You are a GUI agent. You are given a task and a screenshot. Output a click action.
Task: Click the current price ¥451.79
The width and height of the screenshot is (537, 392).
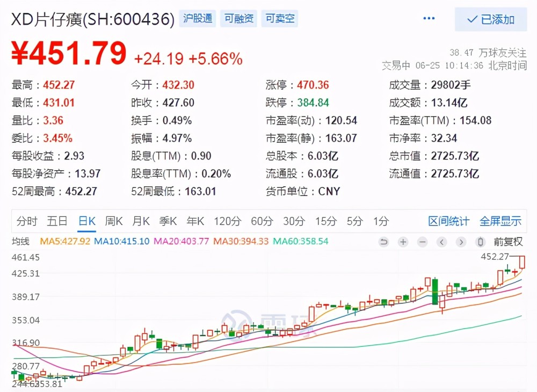[69, 53]
